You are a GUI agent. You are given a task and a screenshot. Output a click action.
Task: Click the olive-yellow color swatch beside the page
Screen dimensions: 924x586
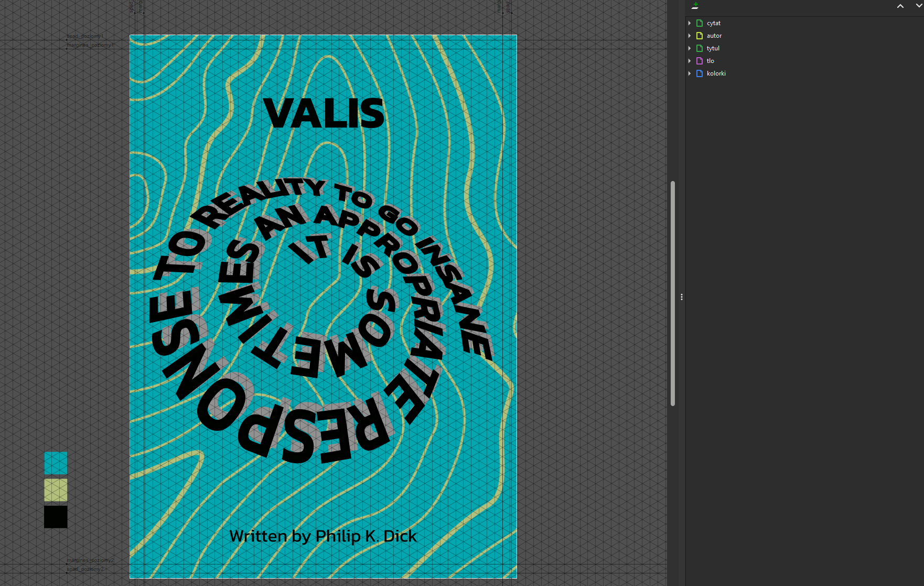[56, 490]
